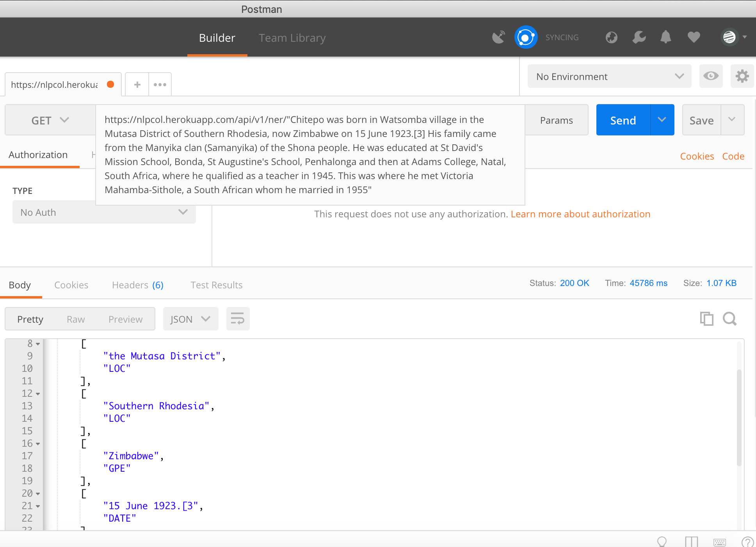Screen dimensions: 756x547
Task: Select the GET method dropdown
Action: coord(50,120)
